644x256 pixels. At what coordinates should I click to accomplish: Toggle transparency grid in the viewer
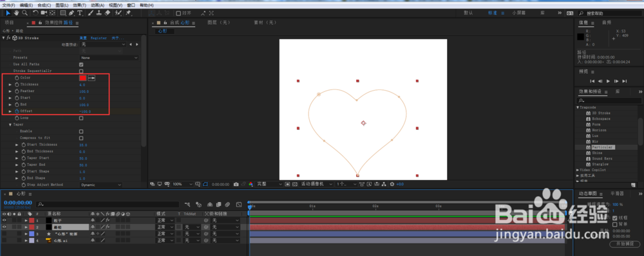[x=295, y=184]
